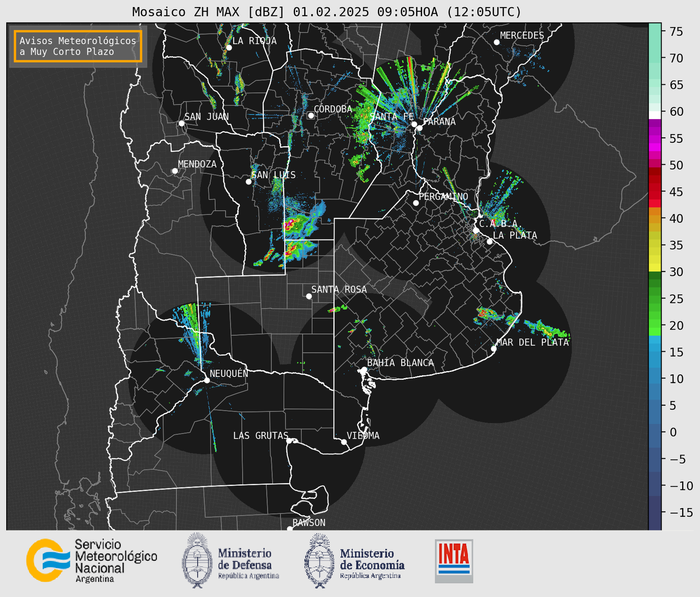
Task: Select the La Rioja city marker
Action: click(229, 47)
